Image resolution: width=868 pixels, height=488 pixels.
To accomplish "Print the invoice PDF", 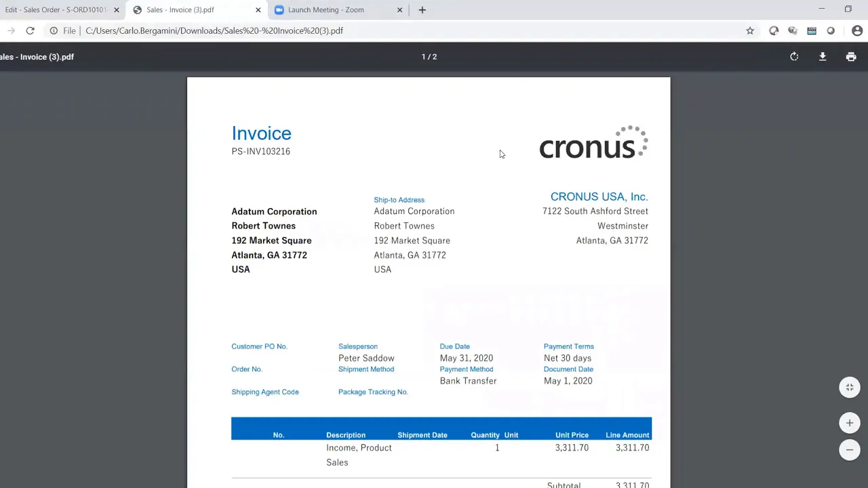I will [851, 57].
